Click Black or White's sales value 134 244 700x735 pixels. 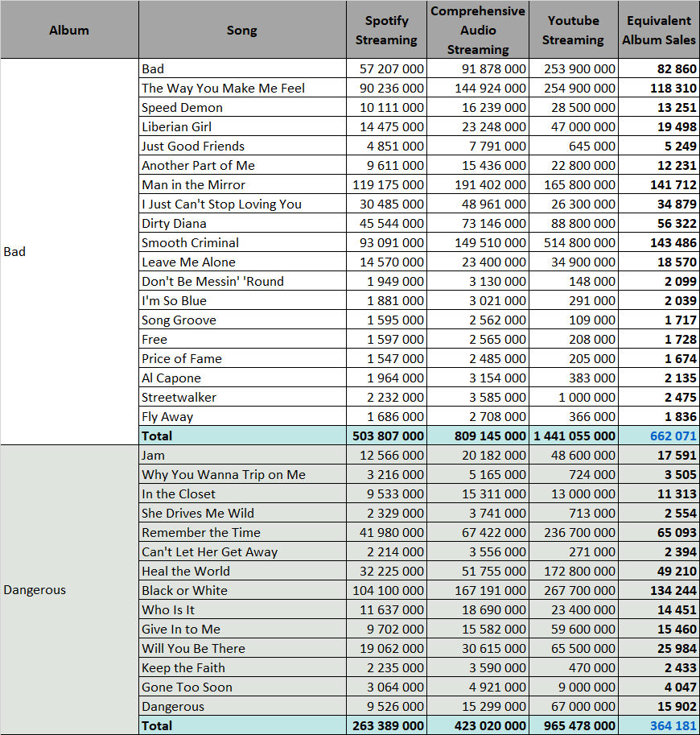(x=659, y=591)
